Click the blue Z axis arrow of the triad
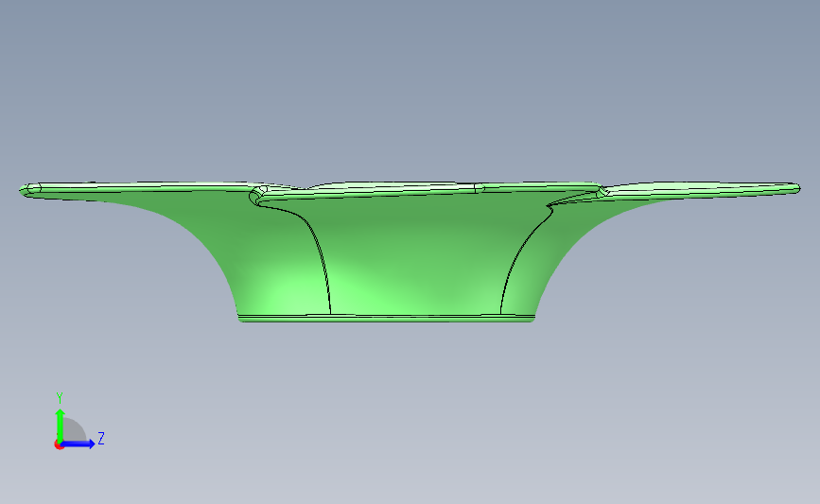820x504 pixels. click(x=78, y=444)
